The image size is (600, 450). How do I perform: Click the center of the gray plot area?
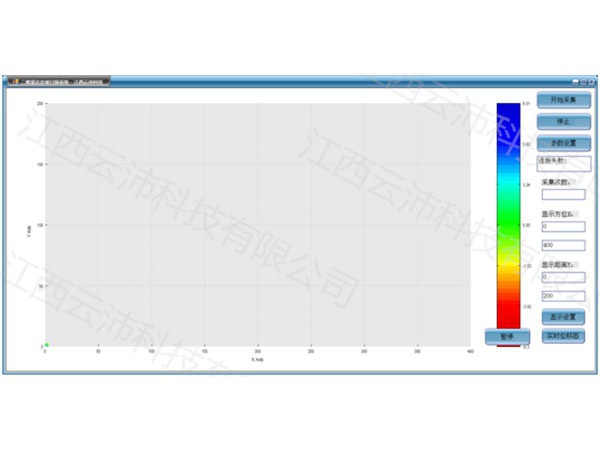(x=257, y=224)
